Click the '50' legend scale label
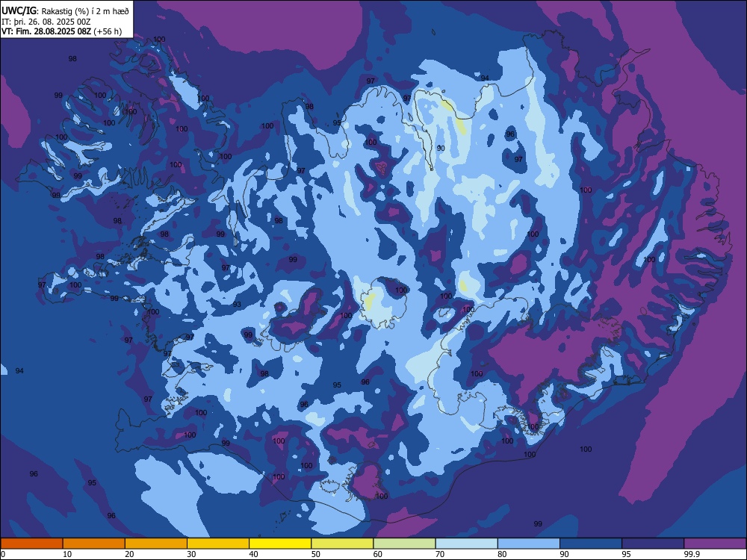The height and width of the screenshot is (560, 747). click(315, 554)
